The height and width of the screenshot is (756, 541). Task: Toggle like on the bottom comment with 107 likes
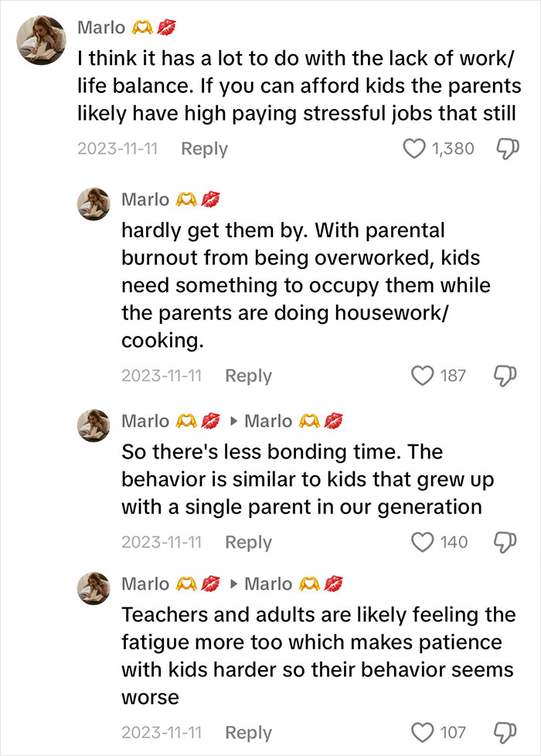(x=421, y=732)
